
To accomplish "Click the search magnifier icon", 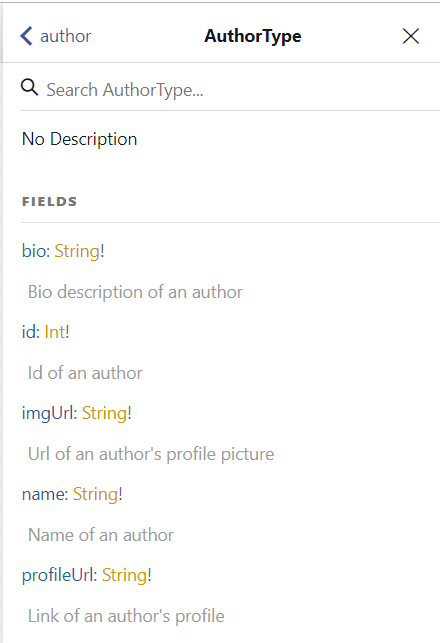I will click(x=30, y=88).
